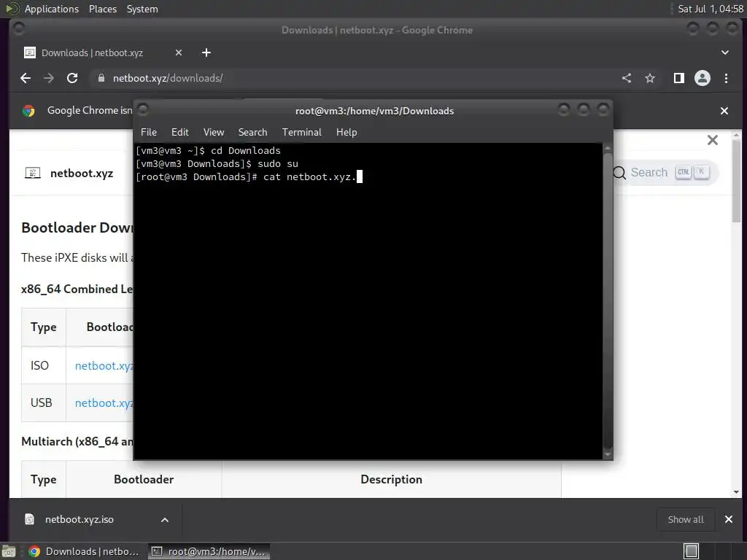747x560 pixels.
Task: Click the Description column header
Action: (391, 480)
